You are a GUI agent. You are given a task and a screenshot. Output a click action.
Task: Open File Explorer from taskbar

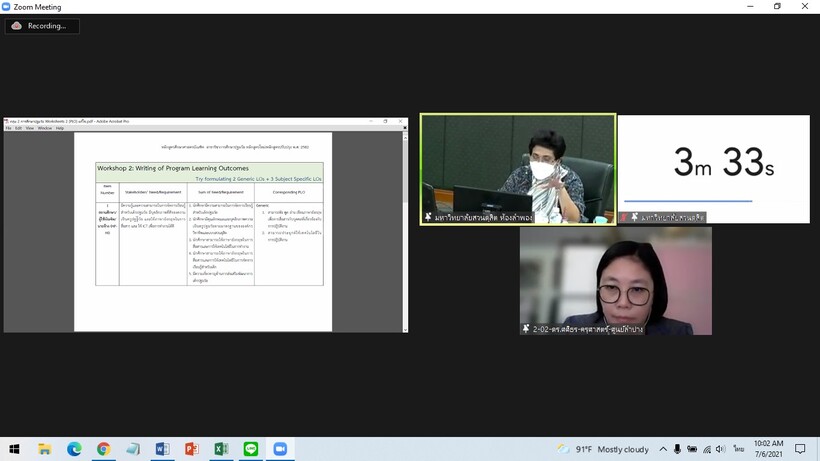pyautogui.click(x=45, y=449)
